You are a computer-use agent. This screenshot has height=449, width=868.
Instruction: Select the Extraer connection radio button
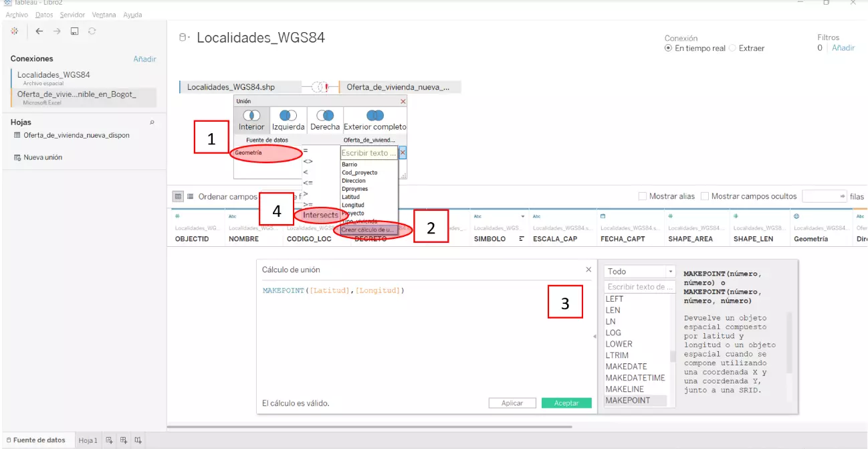[x=732, y=48]
